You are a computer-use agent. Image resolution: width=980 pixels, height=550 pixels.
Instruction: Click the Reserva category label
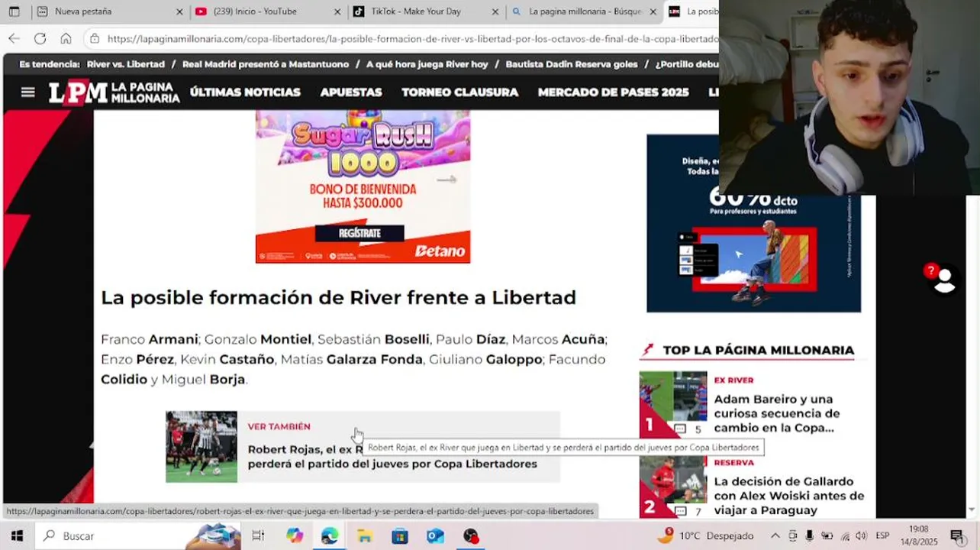pyautogui.click(x=733, y=463)
